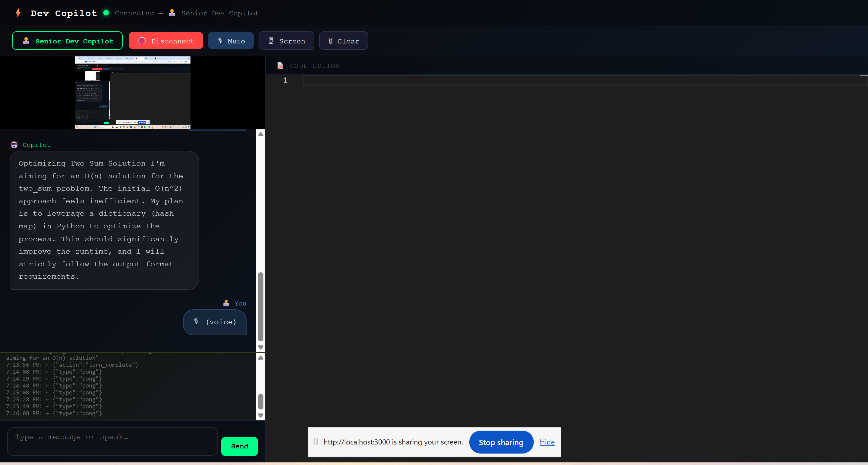Click the Stop sharing button
Viewport: 868px width, 465px height.
[x=501, y=442]
